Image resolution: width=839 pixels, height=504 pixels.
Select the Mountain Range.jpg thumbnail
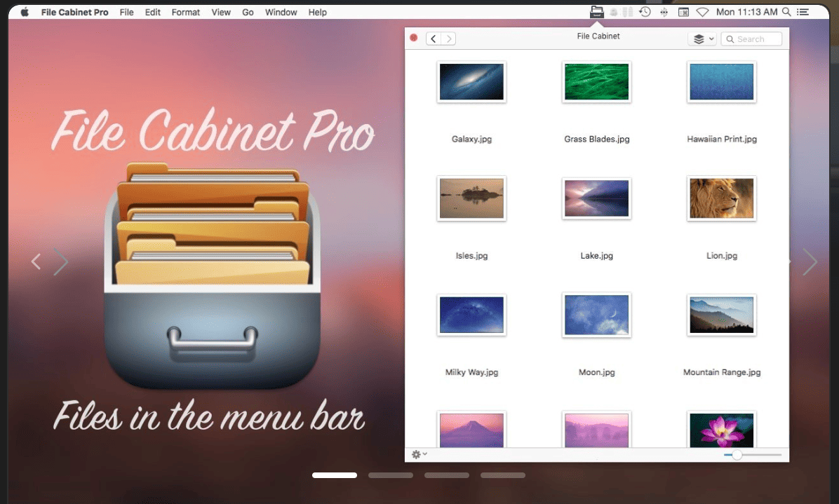[x=722, y=315]
